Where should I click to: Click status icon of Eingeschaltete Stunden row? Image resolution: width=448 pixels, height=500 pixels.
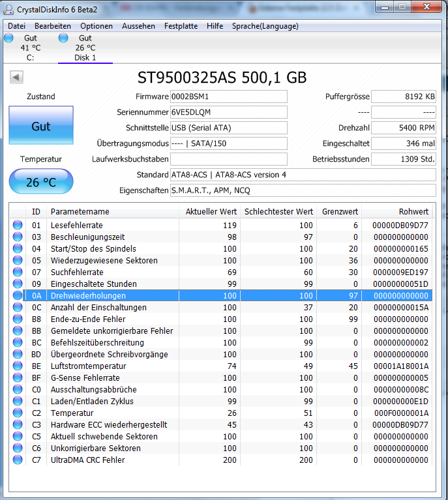pyautogui.click(x=18, y=284)
